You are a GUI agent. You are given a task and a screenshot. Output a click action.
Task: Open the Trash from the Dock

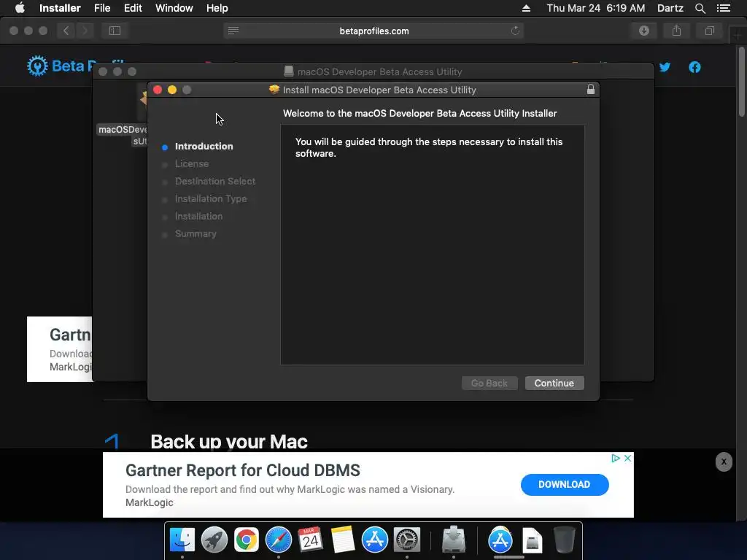pyautogui.click(x=565, y=540)
